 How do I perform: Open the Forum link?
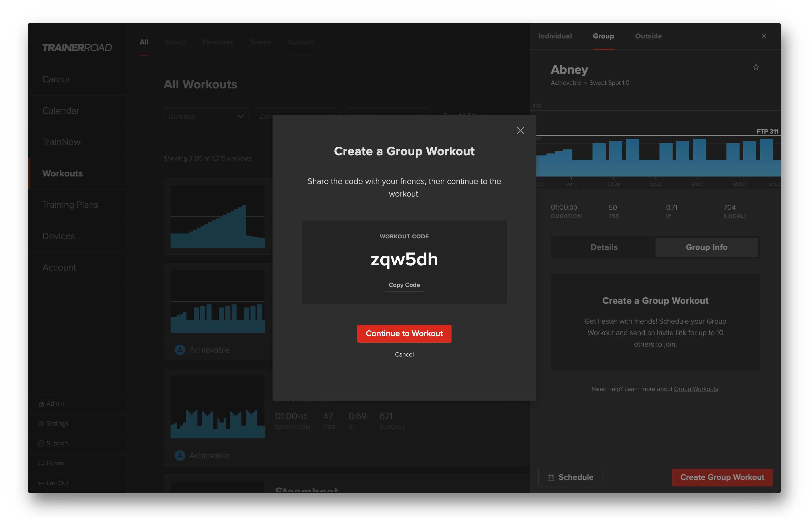coord(55,463)
